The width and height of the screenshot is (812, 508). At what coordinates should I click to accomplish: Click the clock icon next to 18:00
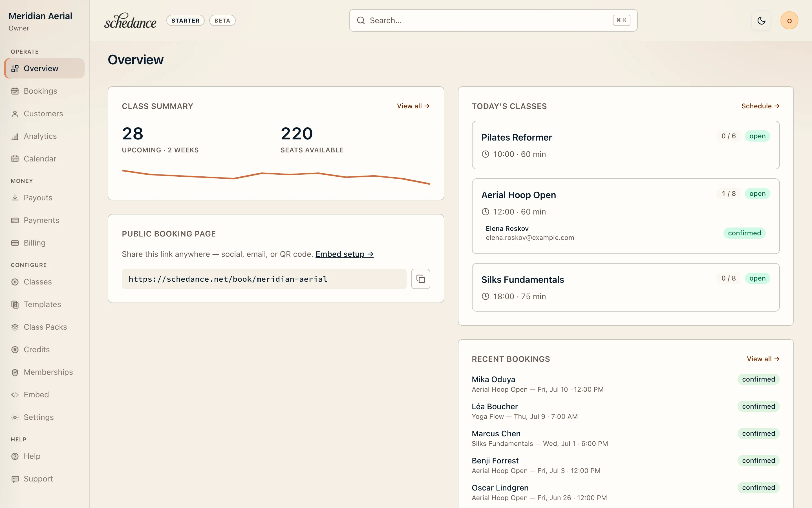[485, 296]
